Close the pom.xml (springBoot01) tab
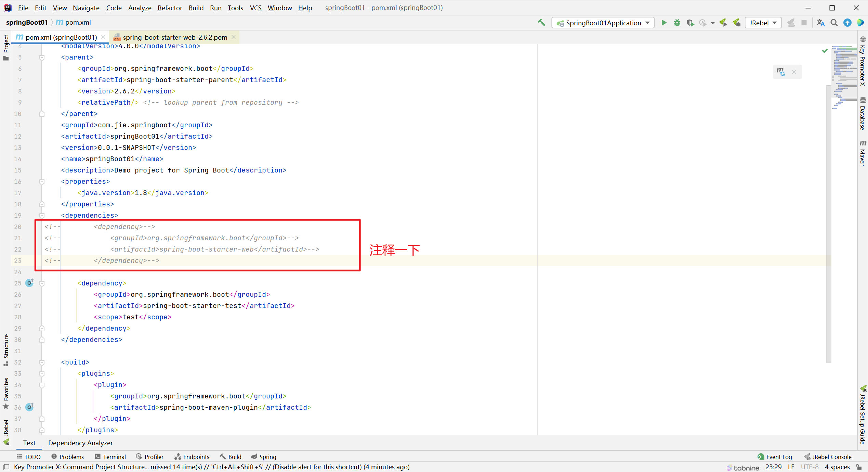The width and height of the screenshot is (868, 472). click(x=103, y=37)
